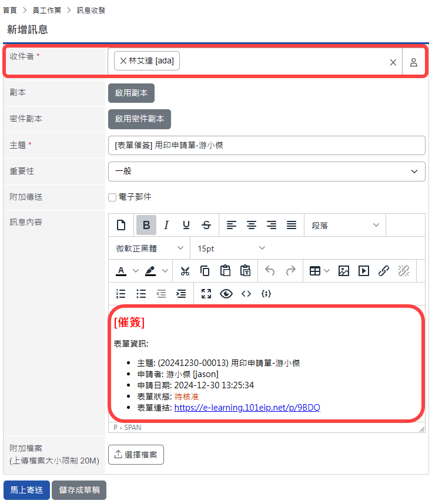The height and width of the screenshot is (504, 432).
Task: Expand the table options arrow
Action: 327,271
